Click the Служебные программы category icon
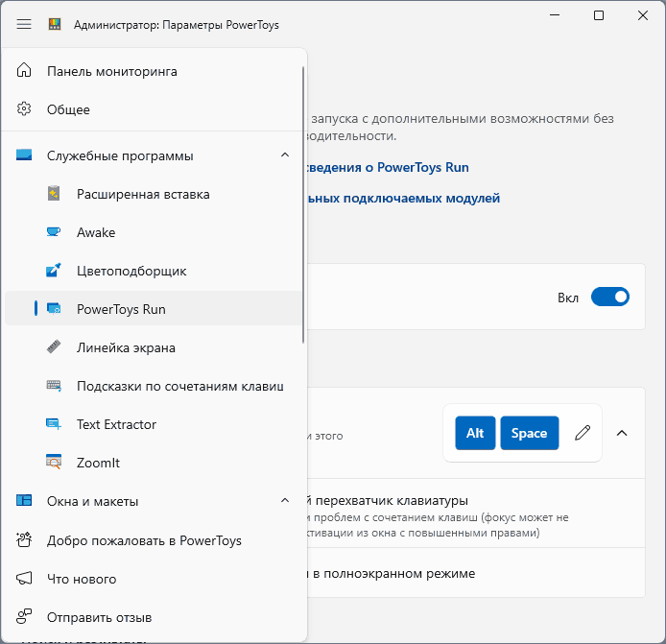The image size is (666, 644). [24, 155]
